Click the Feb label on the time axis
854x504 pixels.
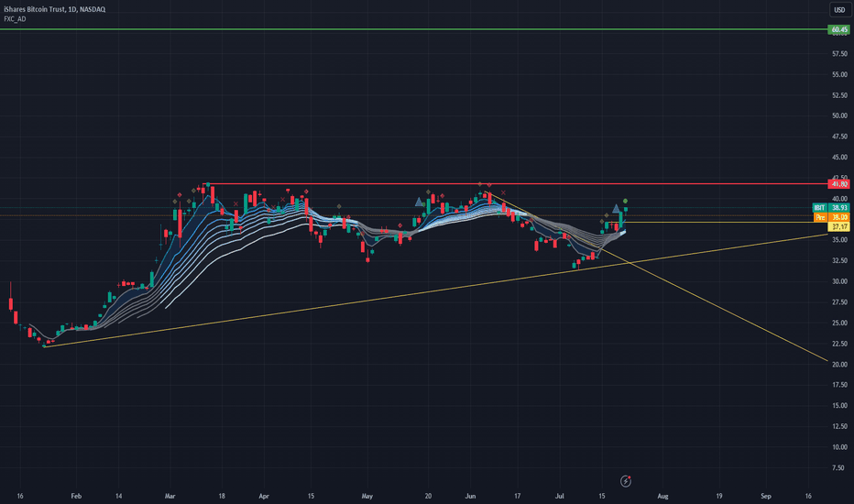click(76, 497)
